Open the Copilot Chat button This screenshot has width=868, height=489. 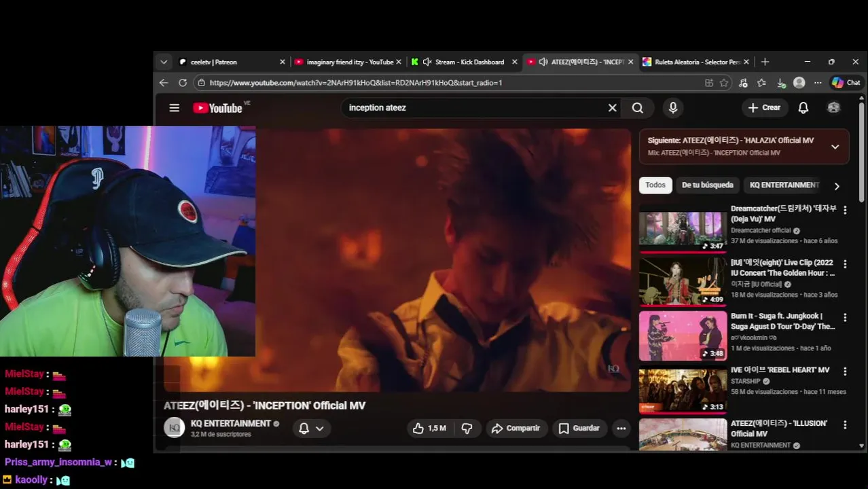point(846,82)
